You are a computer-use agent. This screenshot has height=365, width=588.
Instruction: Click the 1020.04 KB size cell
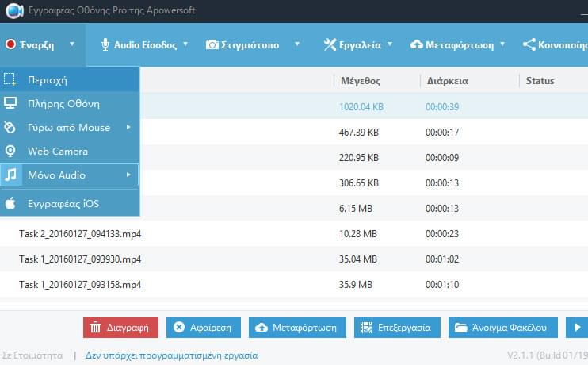tap(361, 107)
